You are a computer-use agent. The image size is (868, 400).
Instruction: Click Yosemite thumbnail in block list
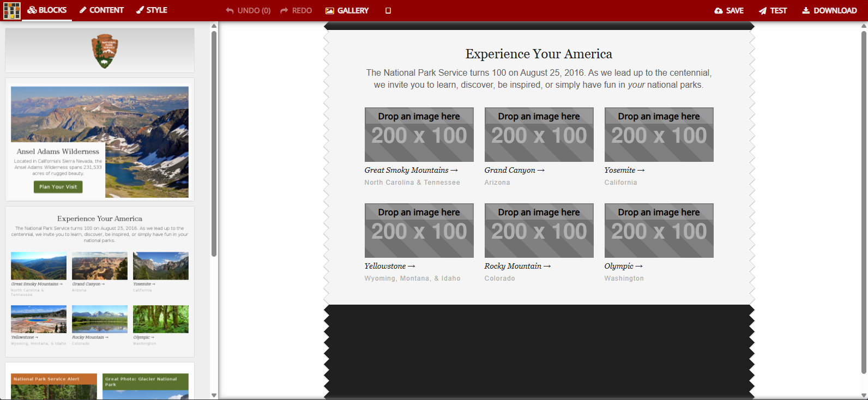pyautogui.click(x=161, y=266)
